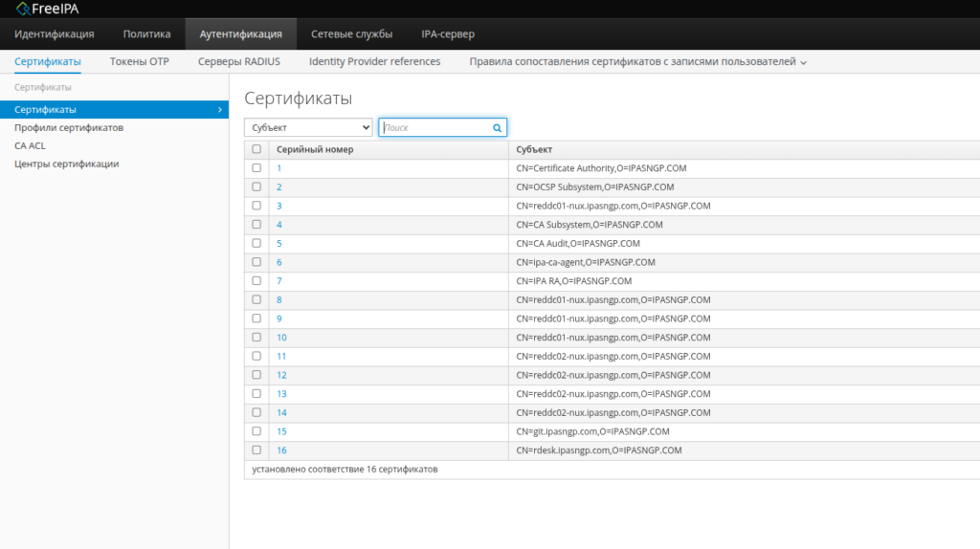Check the box for certificate serial 2
980x549 pixels.
(x=256, y=187)
